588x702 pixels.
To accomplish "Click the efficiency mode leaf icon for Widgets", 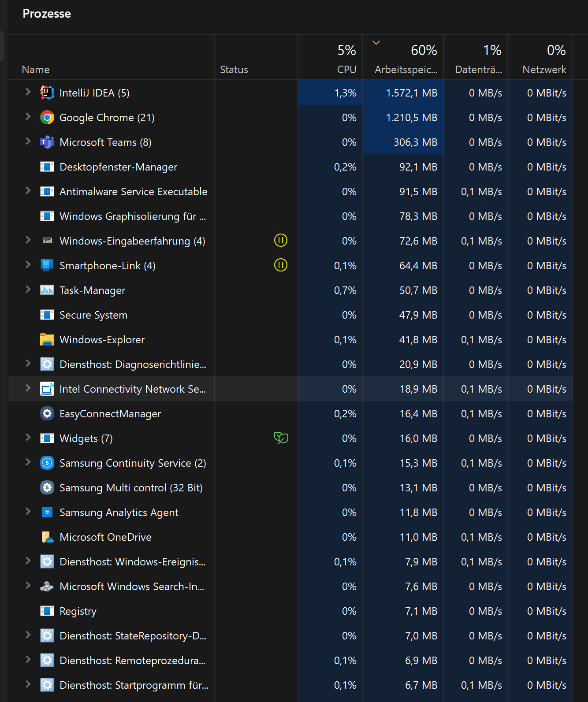I will [x=281, y=438].
